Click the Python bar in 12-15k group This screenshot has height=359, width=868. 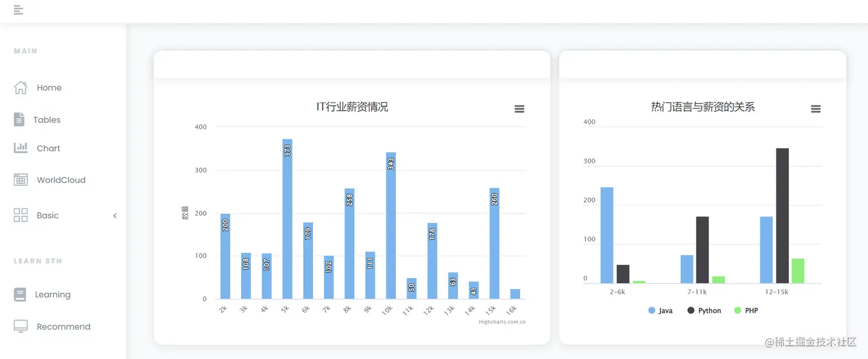782,216
